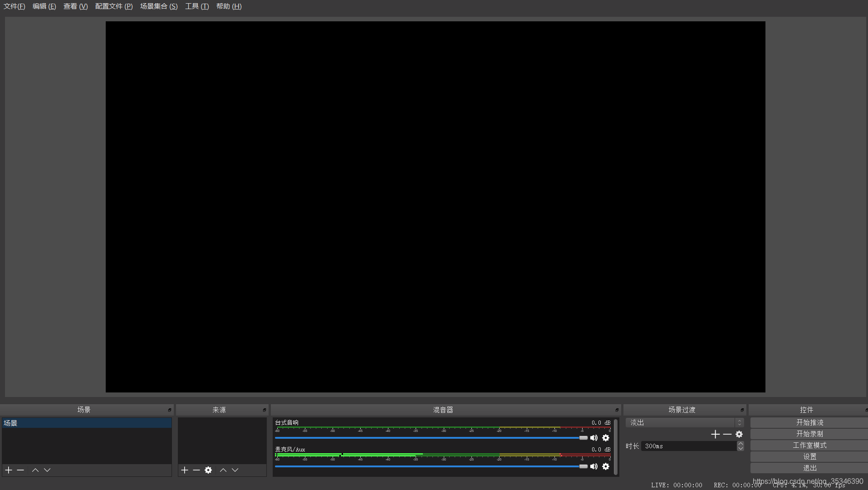Open the 场景集合(S) menu
The width and height of the screenshot is (868, 490).
tap(159, 6)
